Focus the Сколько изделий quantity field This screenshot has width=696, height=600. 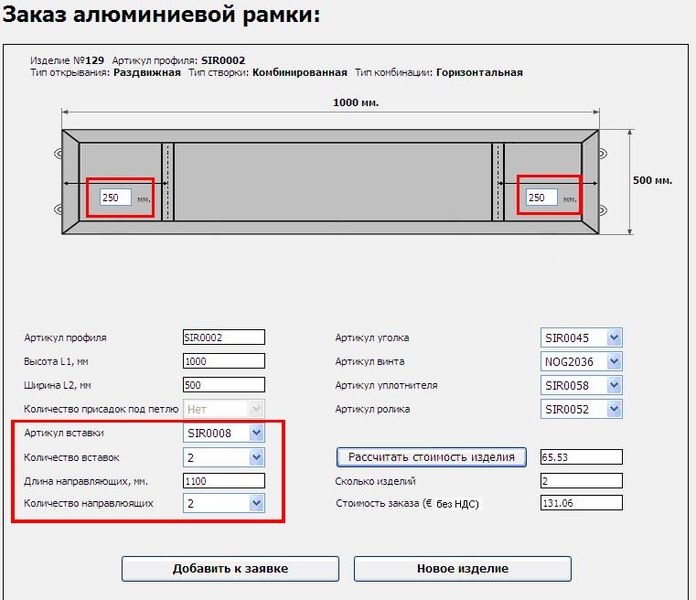click(x=581, y=481)
